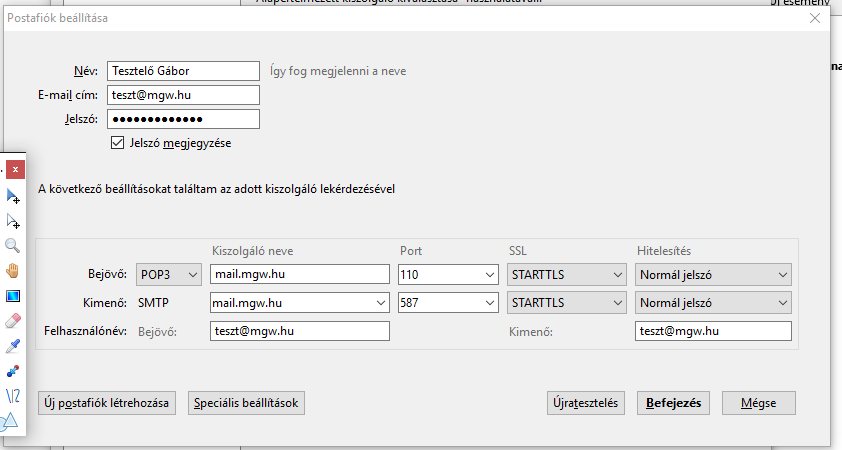Select the filled arrow selection tool
Screen dimensions: 842x450
click(14, 196)
